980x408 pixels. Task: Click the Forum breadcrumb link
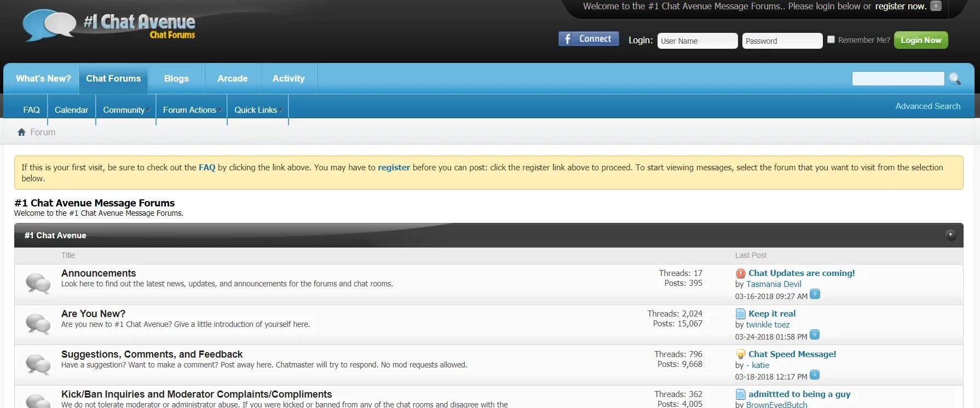43,132
